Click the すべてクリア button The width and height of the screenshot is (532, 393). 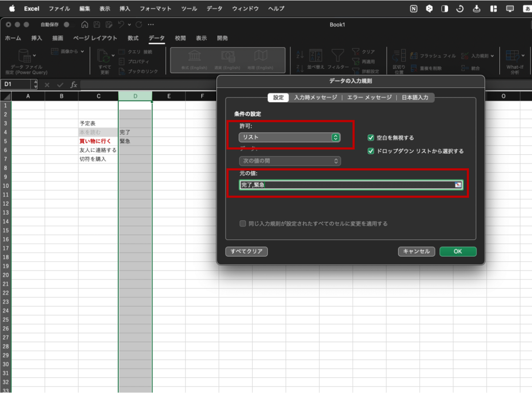tap(246, 252)
